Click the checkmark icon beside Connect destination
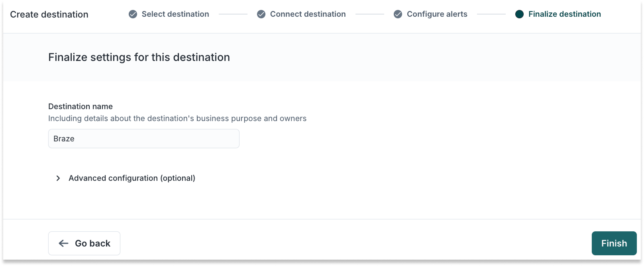Image resolution: width=644 pixels, height=266 pixels. tap(261, 14)
